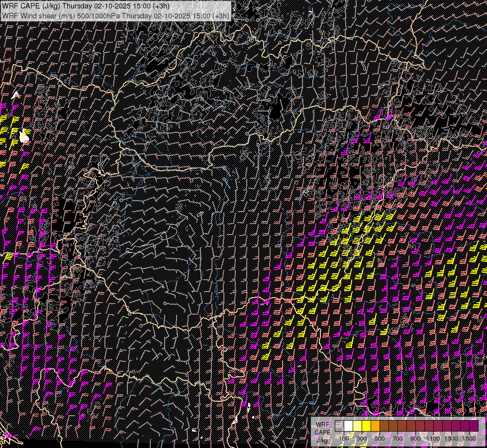
Task: Select the 500 value on CAPE scale
Action: 380,439
